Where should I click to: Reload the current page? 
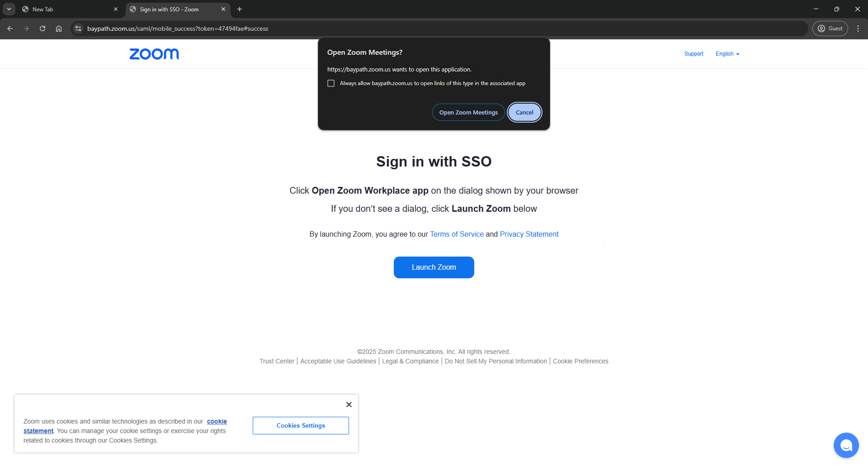tap(42, 29)
